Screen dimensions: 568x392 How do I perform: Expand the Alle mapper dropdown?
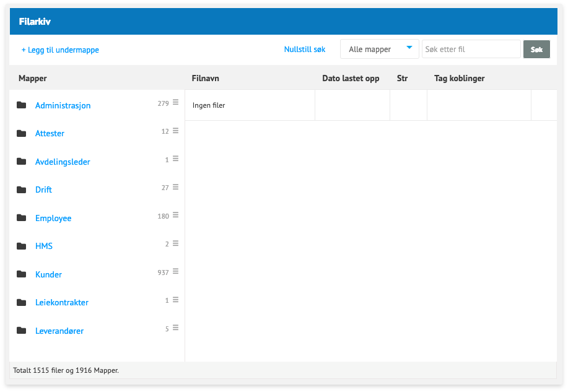[379, 50]
